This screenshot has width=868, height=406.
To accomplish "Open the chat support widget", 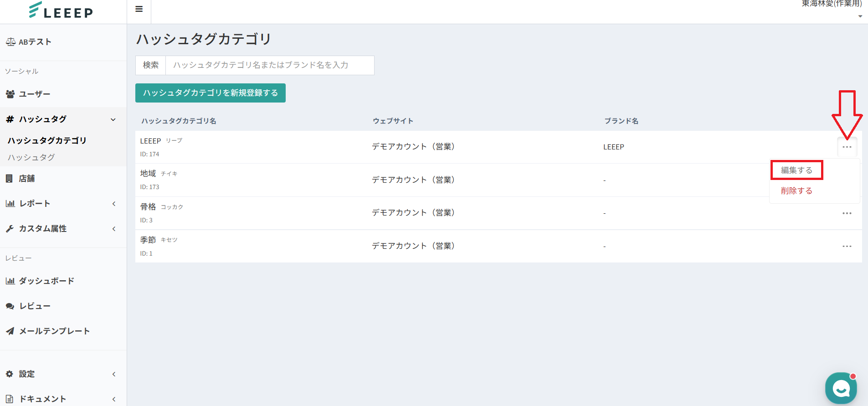I will (x=841, y=388).
